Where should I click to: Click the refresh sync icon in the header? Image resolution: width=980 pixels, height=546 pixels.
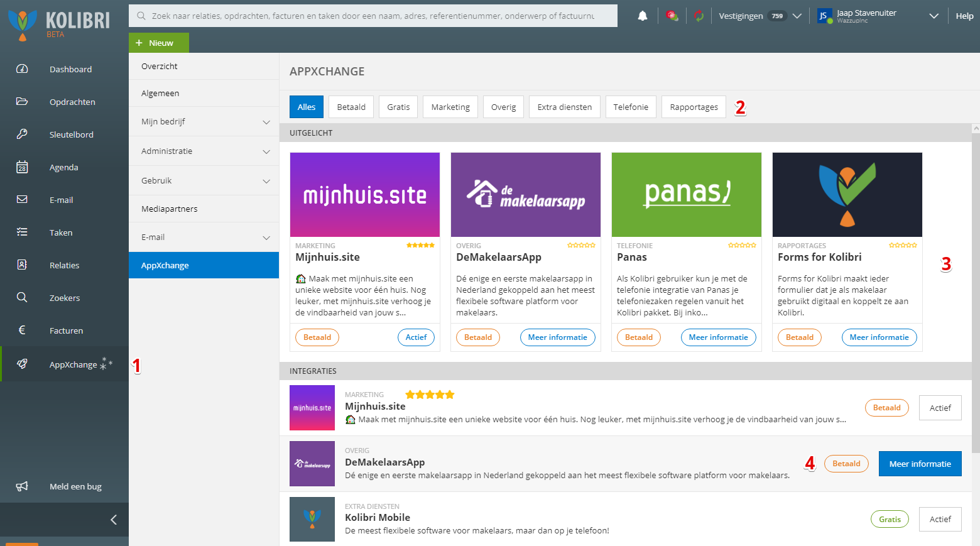699,16
